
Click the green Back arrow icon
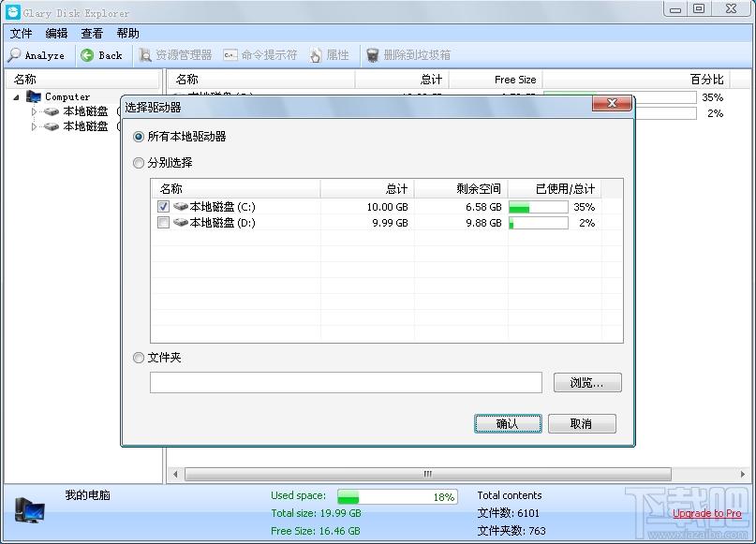[87, 55]
